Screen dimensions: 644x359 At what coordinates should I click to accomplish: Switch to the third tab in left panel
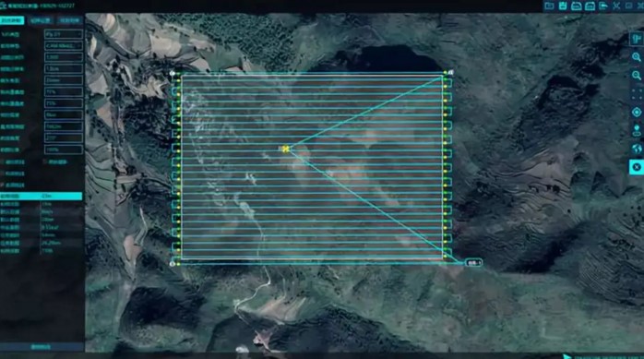tap(69, 20)
